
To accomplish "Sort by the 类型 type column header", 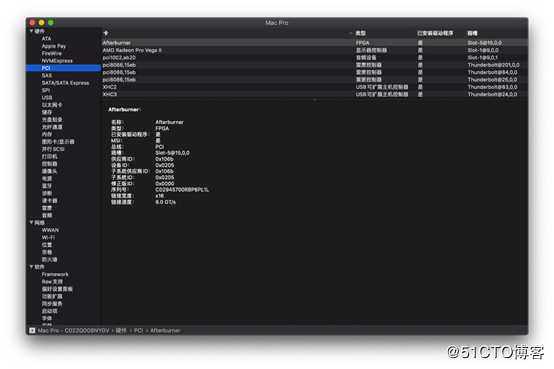I will [360, 33].
